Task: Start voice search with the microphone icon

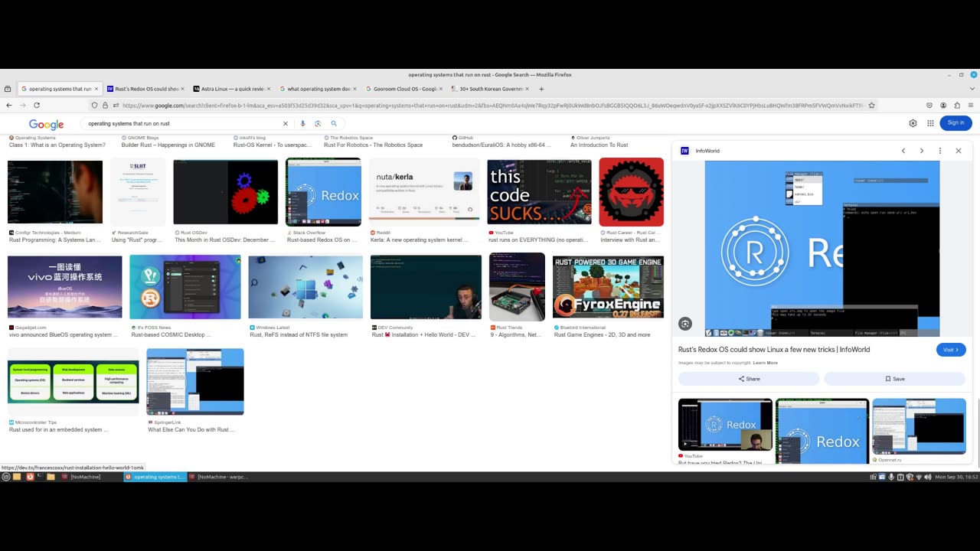Action: [302, 123]
